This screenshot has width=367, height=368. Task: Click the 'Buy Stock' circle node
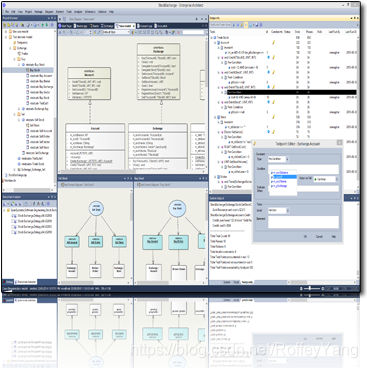tap(177, 208)
